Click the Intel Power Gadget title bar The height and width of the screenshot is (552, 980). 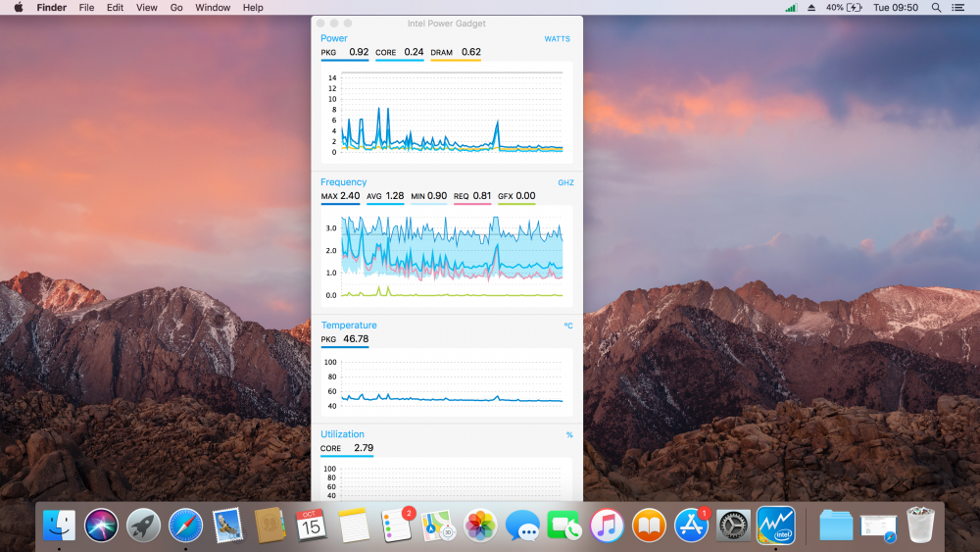[447, 24]
